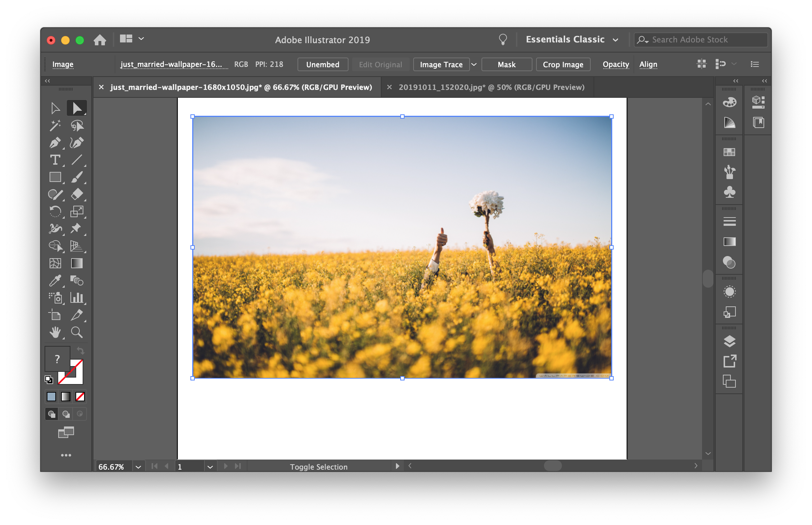Select the Magic Wand tool
The image size is (812, 525).
pyautogui.click(x=55, y=125)
